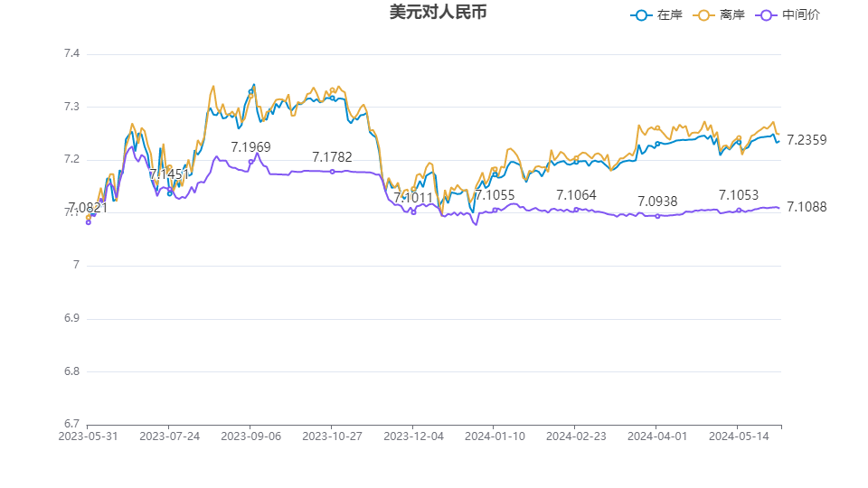Select the 7.1969 data point label
868x488 pixels.
(250, 147)
